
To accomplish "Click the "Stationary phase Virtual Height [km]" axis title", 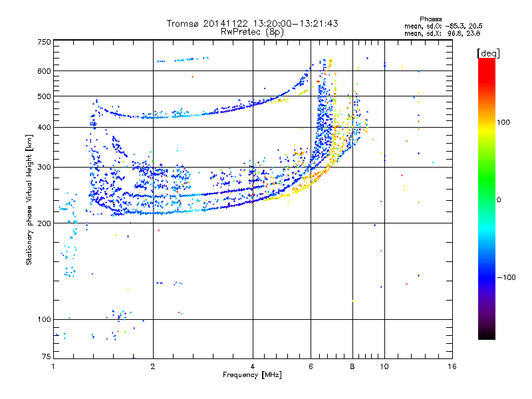I will pos(29,199).
